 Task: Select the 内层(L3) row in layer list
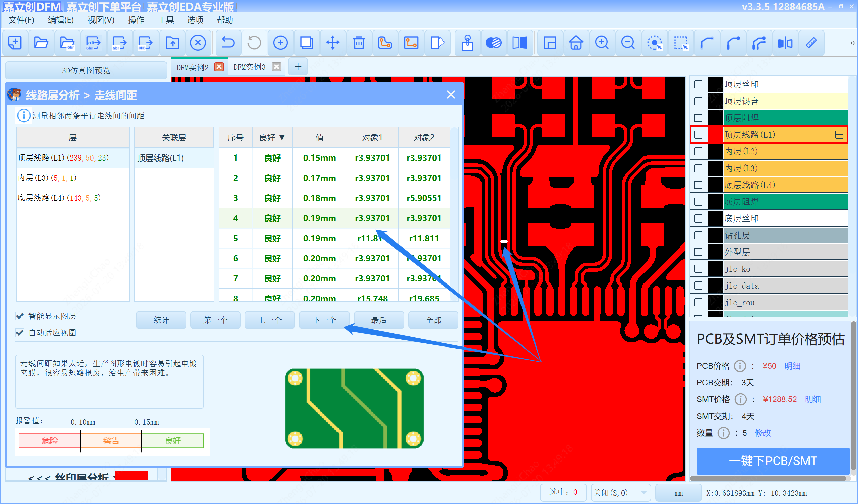[72, 178]
